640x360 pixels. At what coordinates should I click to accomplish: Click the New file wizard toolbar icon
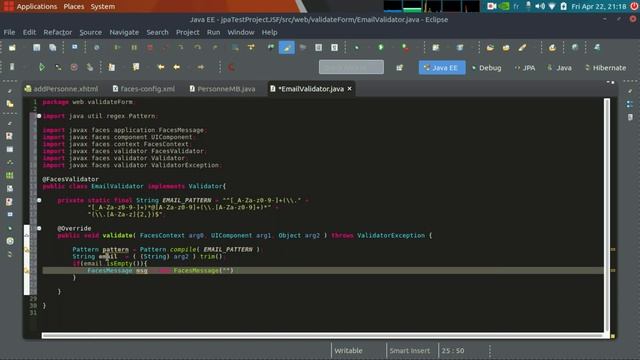click(12, 48)
